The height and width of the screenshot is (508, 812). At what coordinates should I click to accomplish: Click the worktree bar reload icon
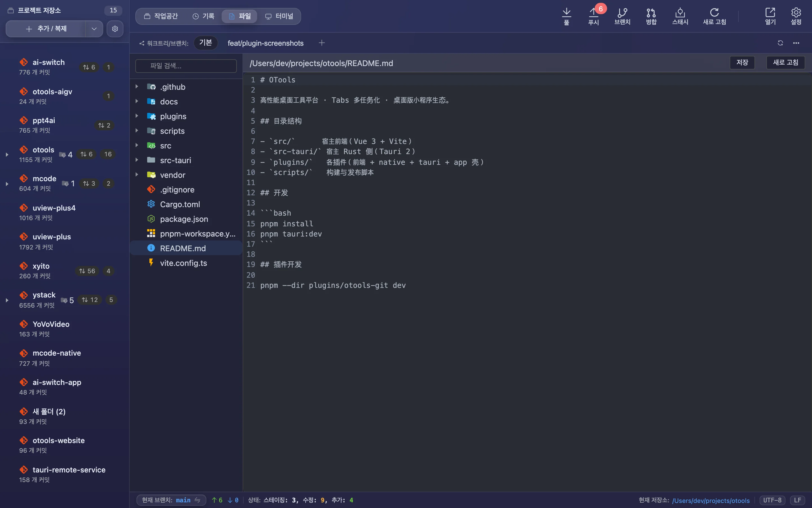[780, 43]
